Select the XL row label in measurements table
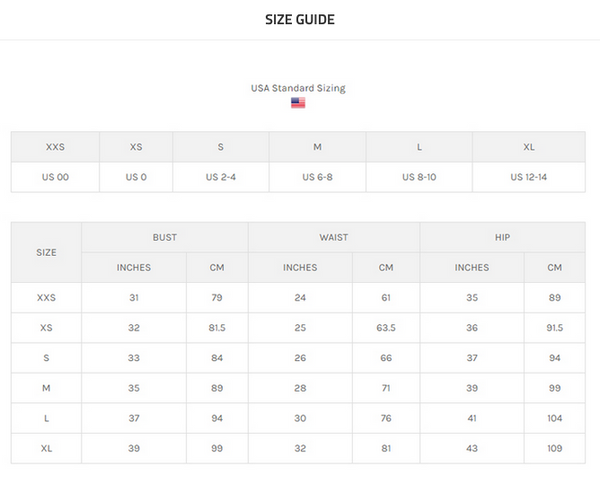Screen dimensions: 600x484 tap(46, 448)
